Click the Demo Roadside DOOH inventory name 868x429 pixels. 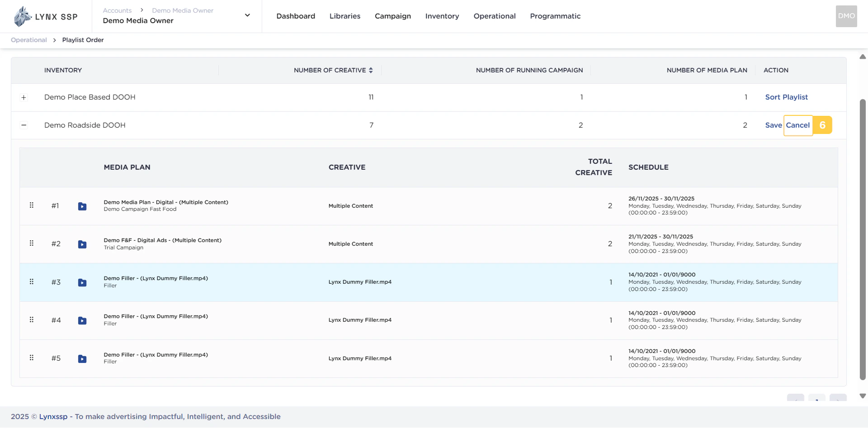coord(85,125)
